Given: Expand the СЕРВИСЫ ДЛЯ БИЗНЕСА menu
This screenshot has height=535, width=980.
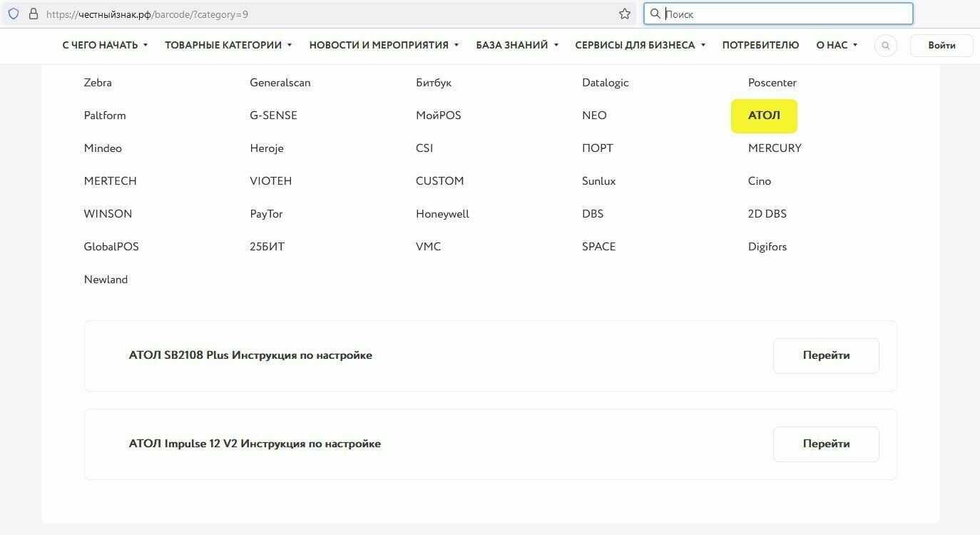Looking at the screenshot, I should click(640, 45).
